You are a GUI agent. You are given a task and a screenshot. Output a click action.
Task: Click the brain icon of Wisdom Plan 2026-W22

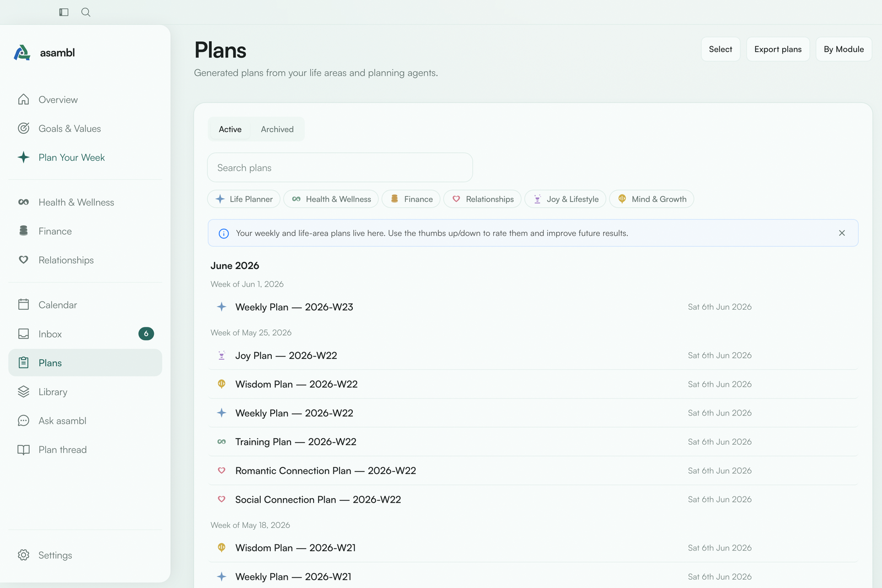click(x=222, y=384)
